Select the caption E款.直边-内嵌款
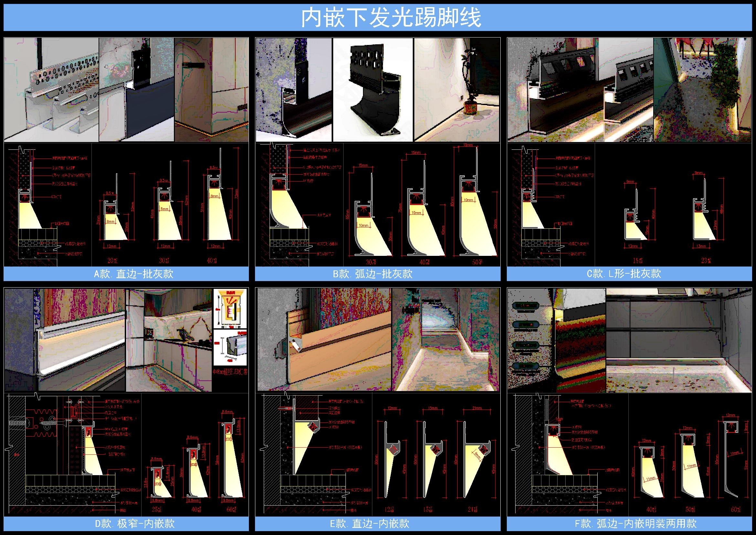The height and width of the screenshot is (535, 756). click(369, 523)
